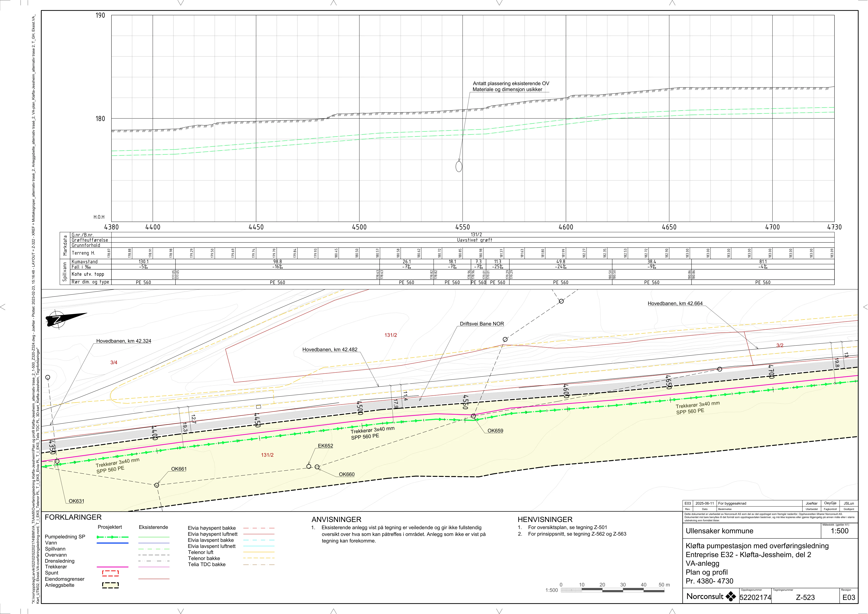Click the manhole circle labelled OK661

pos(157,485)
